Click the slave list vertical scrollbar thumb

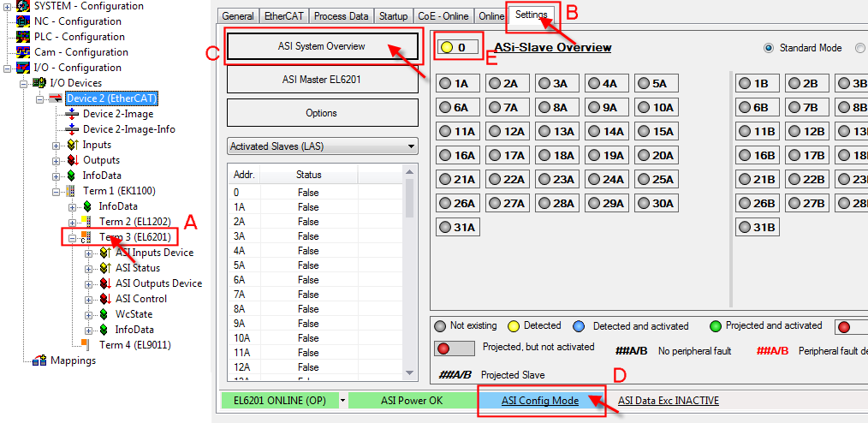pos(410,197)
